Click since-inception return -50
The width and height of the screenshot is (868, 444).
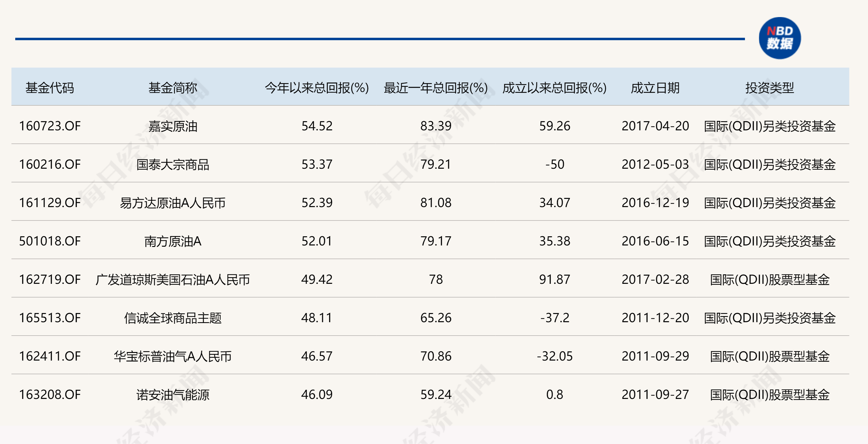(555, 164)
